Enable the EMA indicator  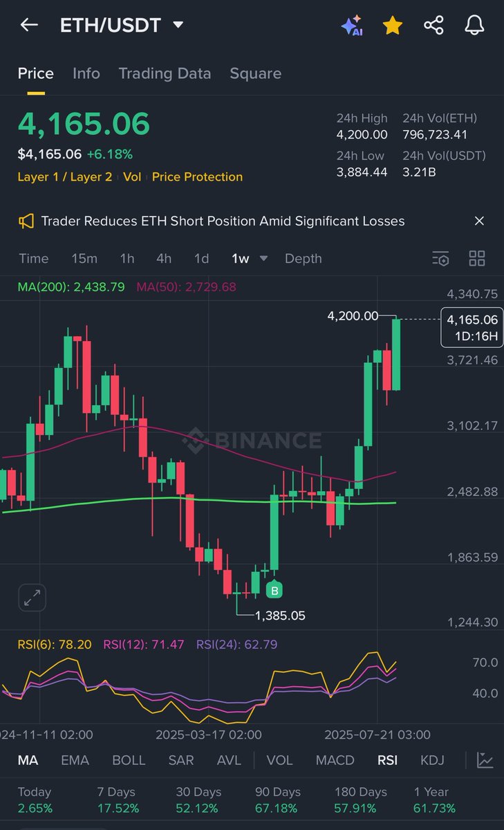[75, 760]
